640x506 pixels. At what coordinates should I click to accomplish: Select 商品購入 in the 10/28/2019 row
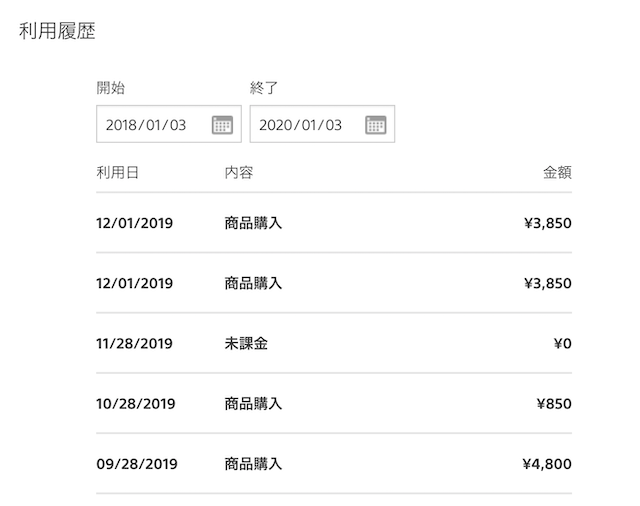pos(253,404)
